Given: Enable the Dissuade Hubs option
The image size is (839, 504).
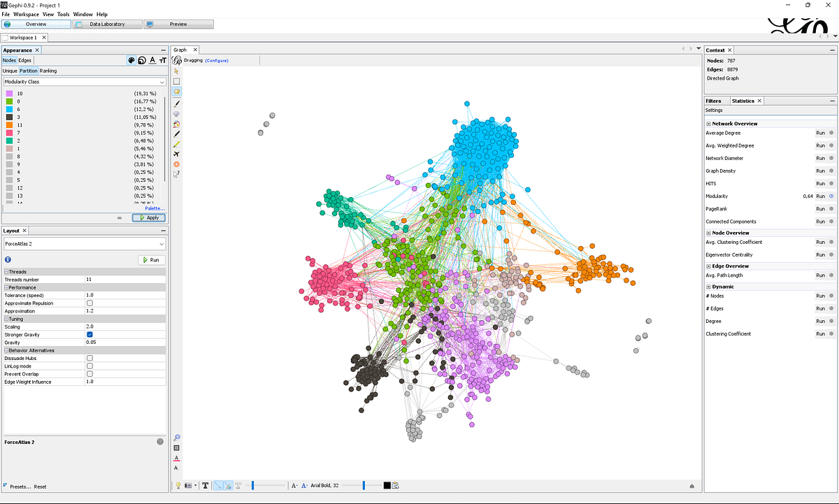Looking at the screenshot, I should (89, 358).
